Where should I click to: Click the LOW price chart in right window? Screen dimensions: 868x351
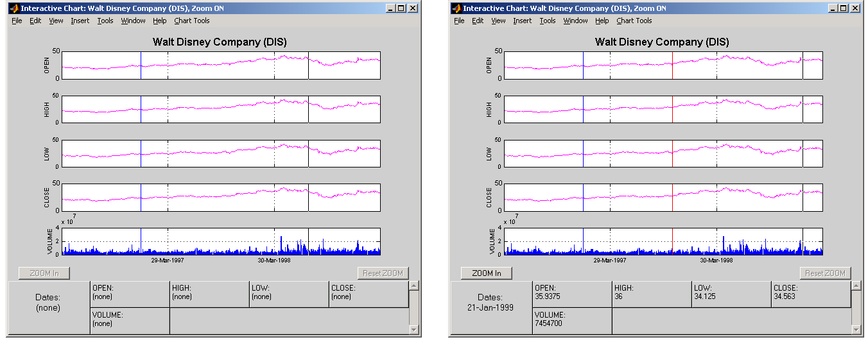663,153
